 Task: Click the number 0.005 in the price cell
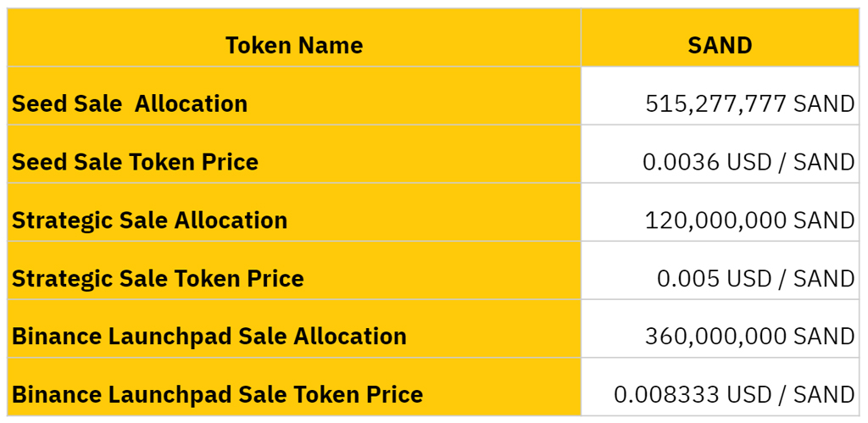coord(688,278)
